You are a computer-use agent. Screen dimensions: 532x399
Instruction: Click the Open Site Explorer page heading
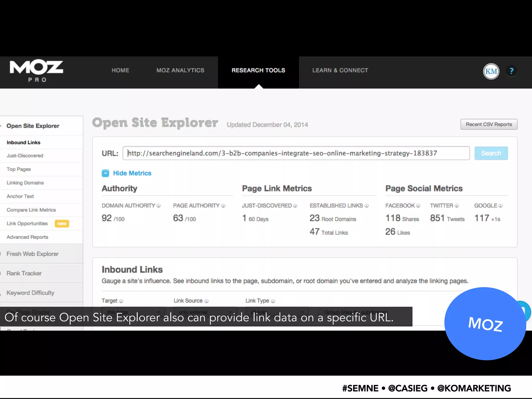[x=155, y=123]
